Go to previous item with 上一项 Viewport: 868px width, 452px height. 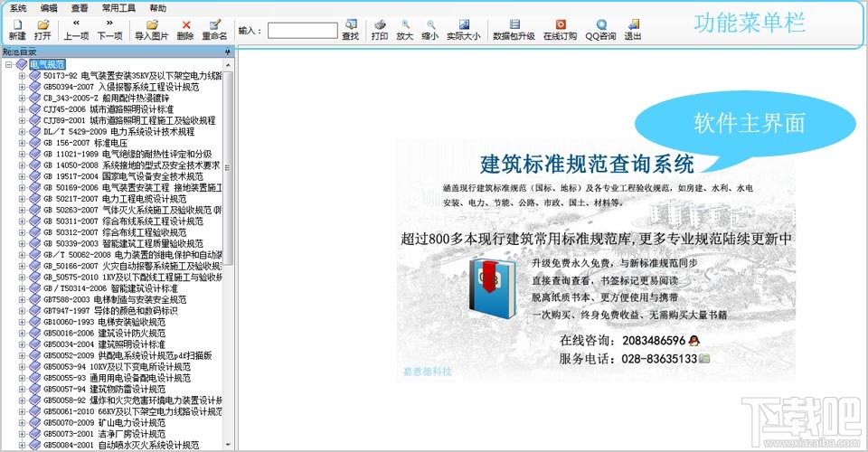pos(76,29)
